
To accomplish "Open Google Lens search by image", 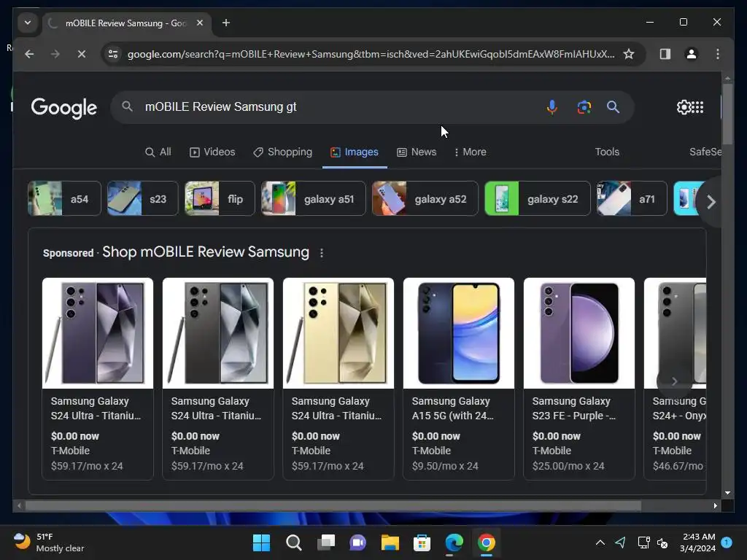I will [584, 107].
